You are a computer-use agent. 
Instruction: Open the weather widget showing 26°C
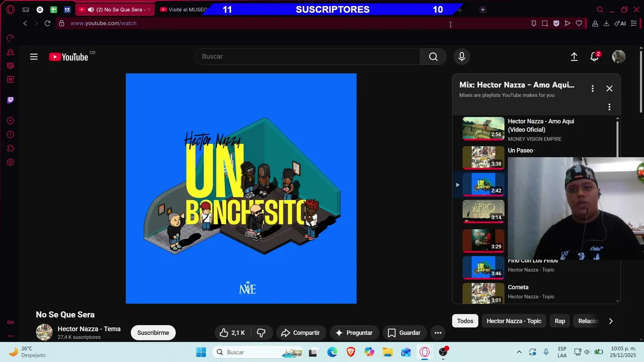click(28, 352)
